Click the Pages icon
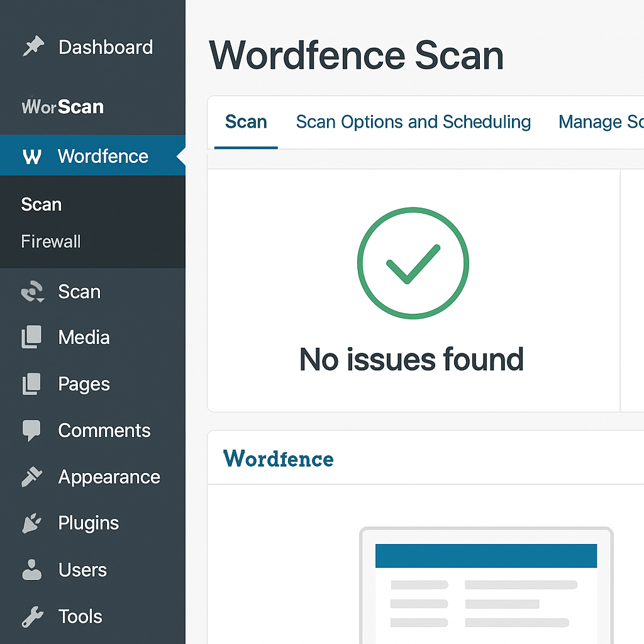644x644 pixels. [31, 384]
